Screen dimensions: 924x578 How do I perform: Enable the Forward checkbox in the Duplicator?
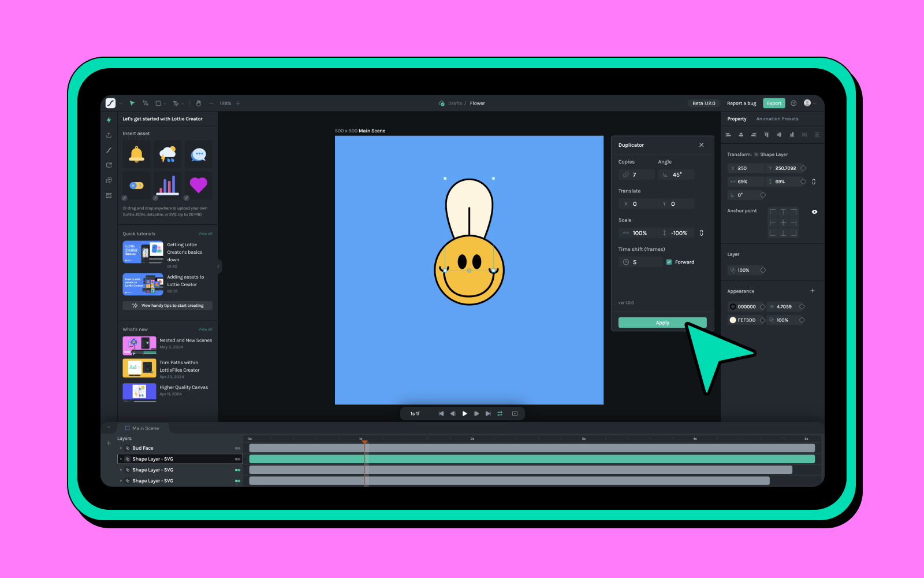(x=668, y=262)
